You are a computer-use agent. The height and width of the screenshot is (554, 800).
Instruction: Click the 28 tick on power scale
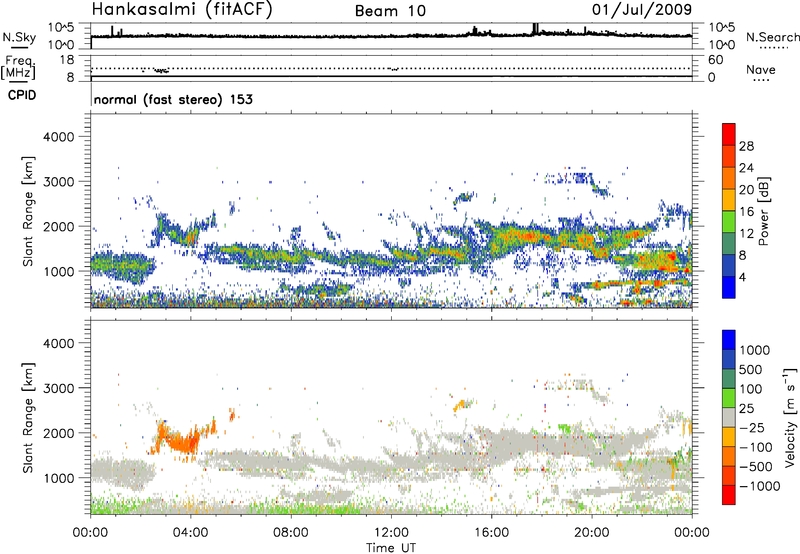[x=746, y=146]
